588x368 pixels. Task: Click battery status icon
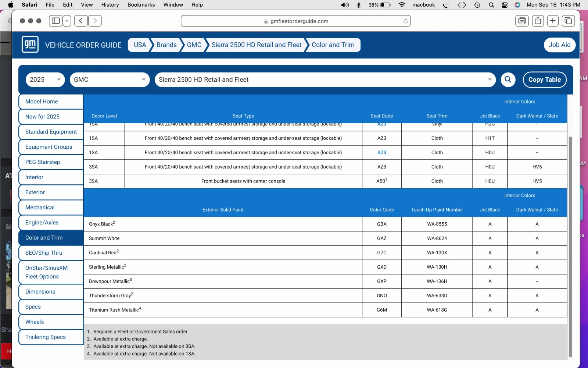point(386,5)
